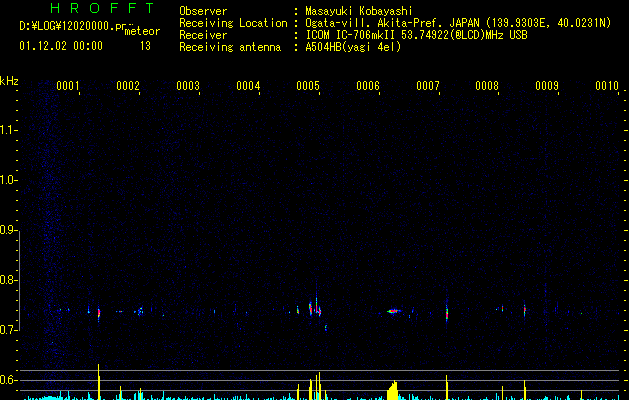
Task: Click time marker 0007
Action: pos(428,86)
